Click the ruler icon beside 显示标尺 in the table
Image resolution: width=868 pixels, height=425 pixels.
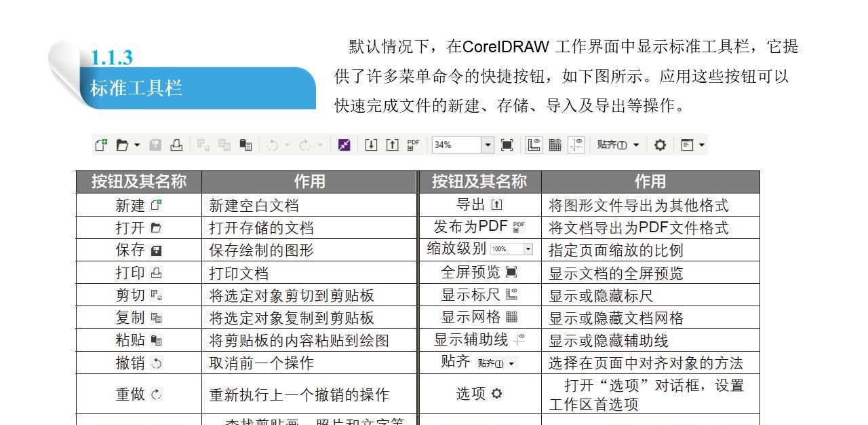point(512,295)
